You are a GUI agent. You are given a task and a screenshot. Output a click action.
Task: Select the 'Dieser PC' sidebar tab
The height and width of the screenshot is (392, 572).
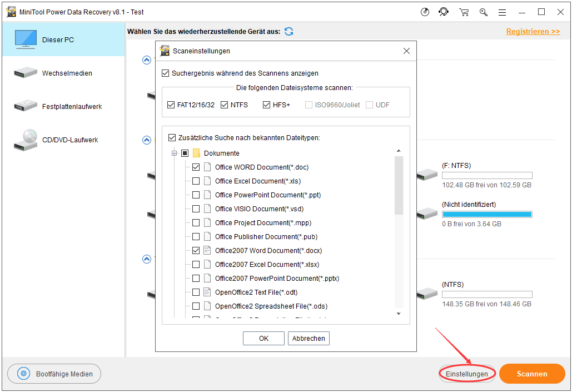pos(63,39)
